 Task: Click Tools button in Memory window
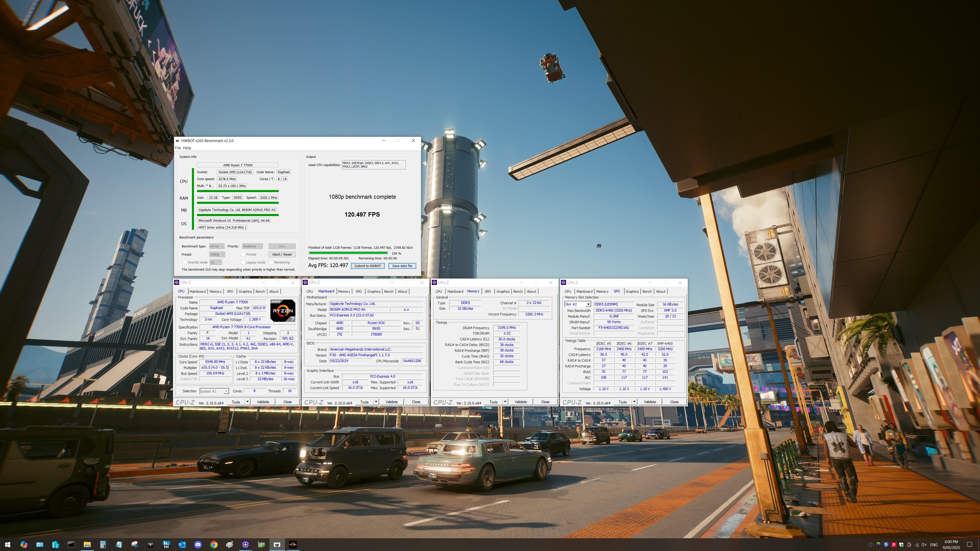coord(493,402)
